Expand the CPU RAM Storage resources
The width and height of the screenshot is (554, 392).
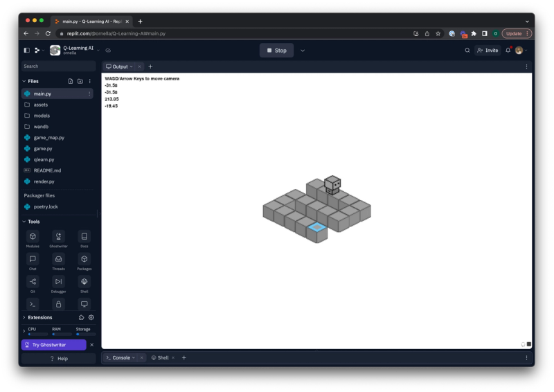(x=24, y=331)
